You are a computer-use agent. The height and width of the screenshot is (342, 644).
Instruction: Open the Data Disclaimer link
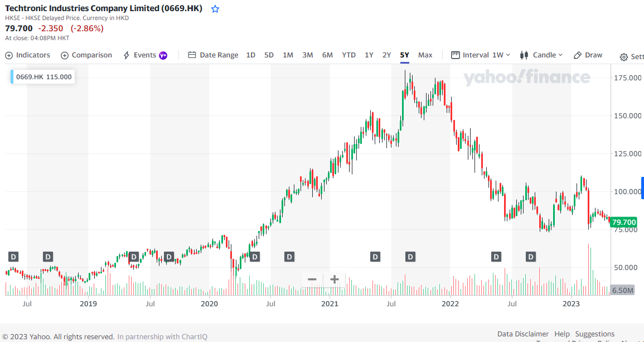[x=523, y=334]
